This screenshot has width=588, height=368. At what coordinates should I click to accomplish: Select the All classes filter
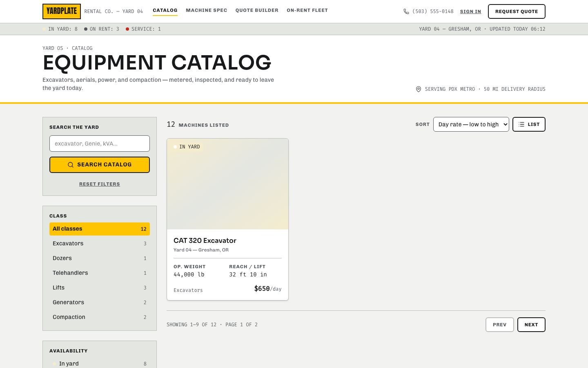pos(100,229)
